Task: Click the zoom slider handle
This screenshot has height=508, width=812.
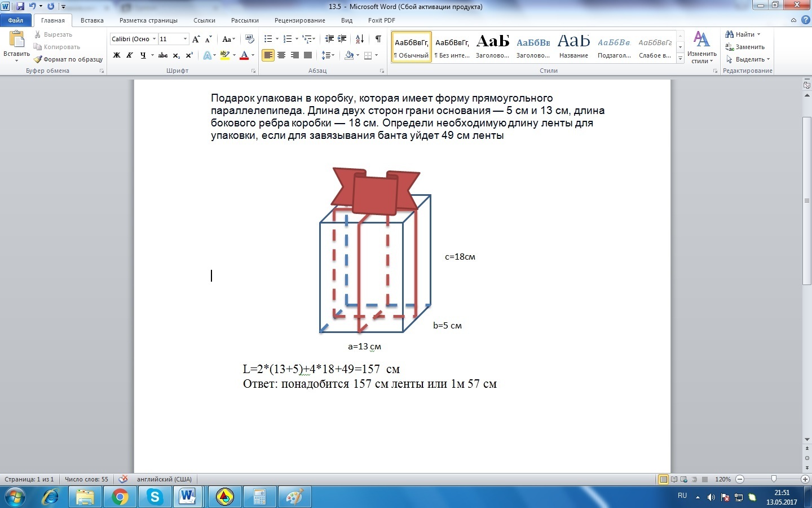Action: 774,479
